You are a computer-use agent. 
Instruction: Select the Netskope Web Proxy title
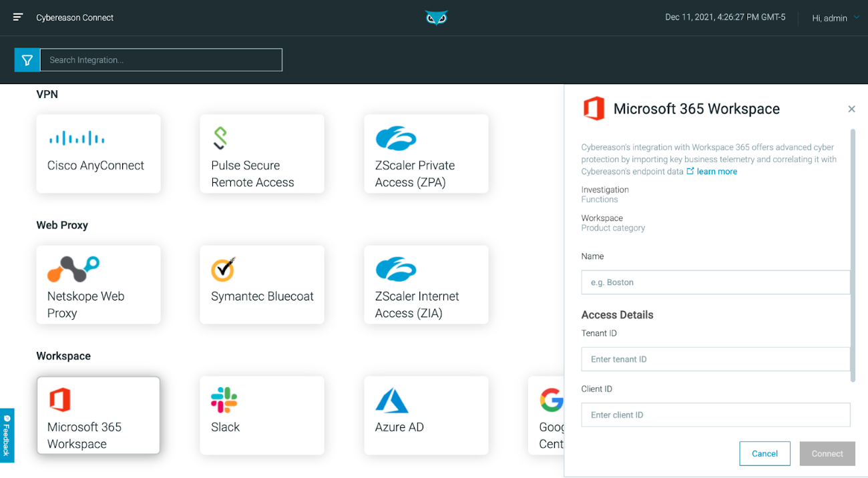[85, 304]
